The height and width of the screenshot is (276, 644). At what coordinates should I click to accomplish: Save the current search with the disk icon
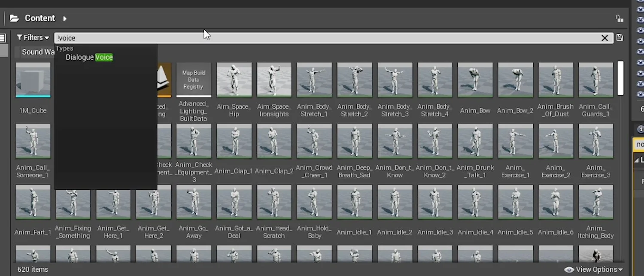620,38
